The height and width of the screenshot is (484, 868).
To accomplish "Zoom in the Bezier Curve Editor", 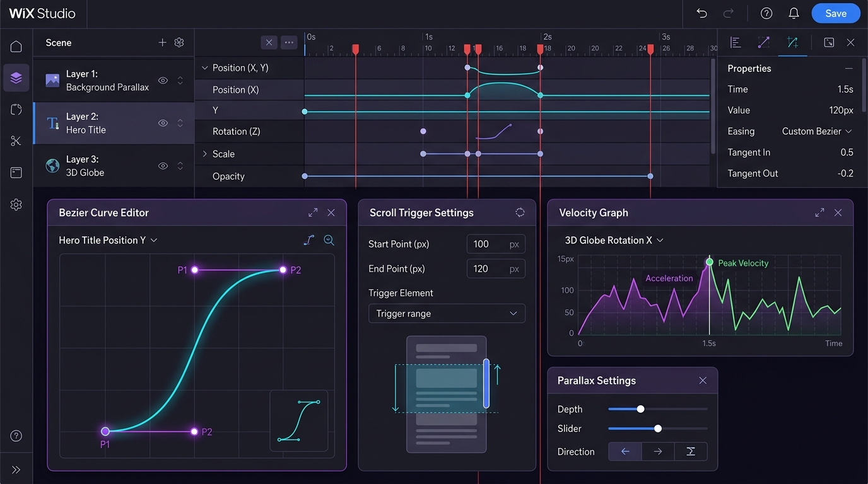I will (x=329, y=240).
